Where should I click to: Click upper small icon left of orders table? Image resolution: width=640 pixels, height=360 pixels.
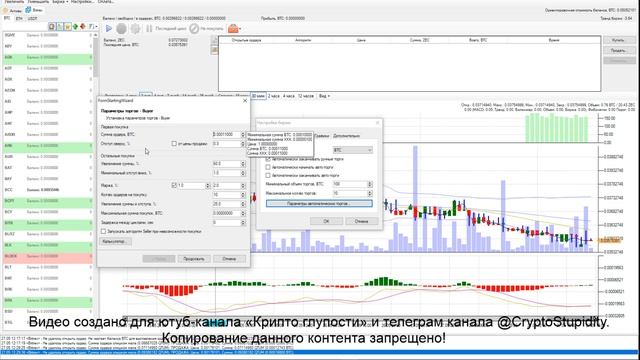point(214,40)
